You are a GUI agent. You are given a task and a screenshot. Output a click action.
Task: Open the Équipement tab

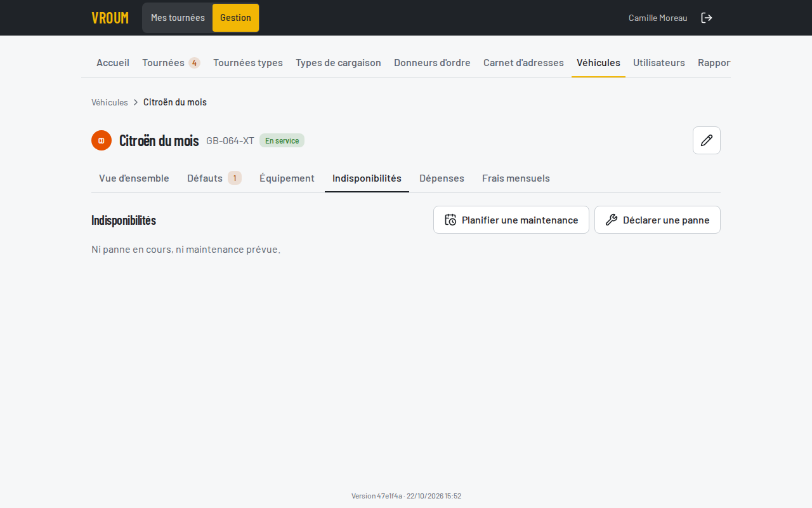(x=287, y=178)
